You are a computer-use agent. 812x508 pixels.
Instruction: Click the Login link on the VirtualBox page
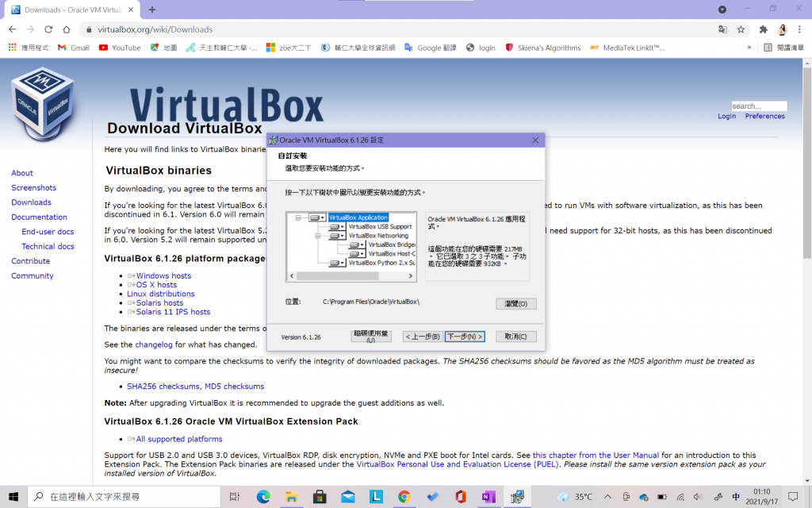click(726, 116)
